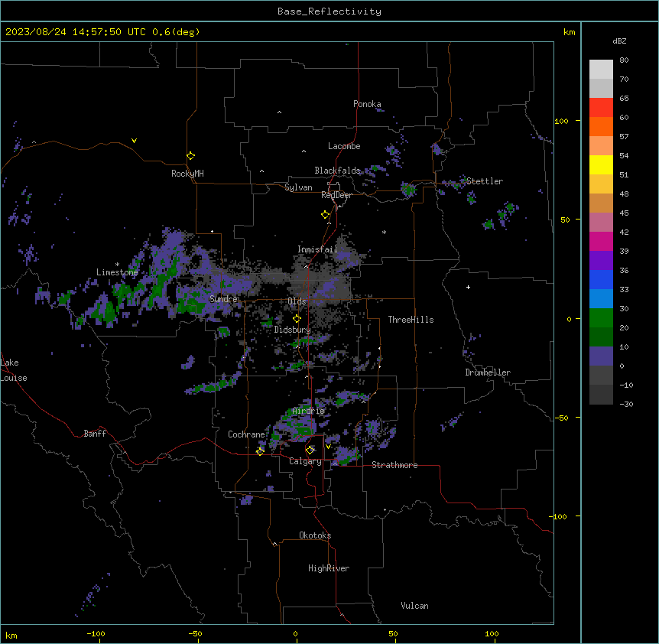Click the Cochrane city label
659x644 pixels.
246,434
